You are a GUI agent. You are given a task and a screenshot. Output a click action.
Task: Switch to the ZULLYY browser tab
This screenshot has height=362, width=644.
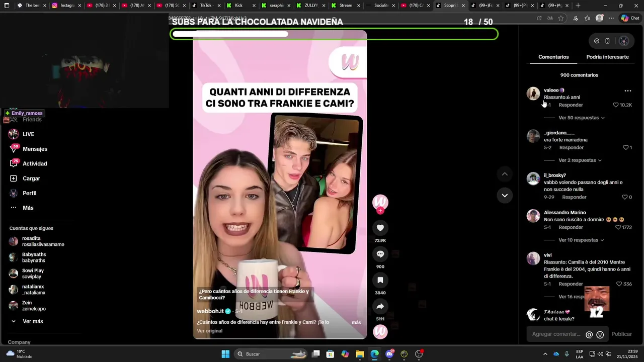[x=311, y=6]
